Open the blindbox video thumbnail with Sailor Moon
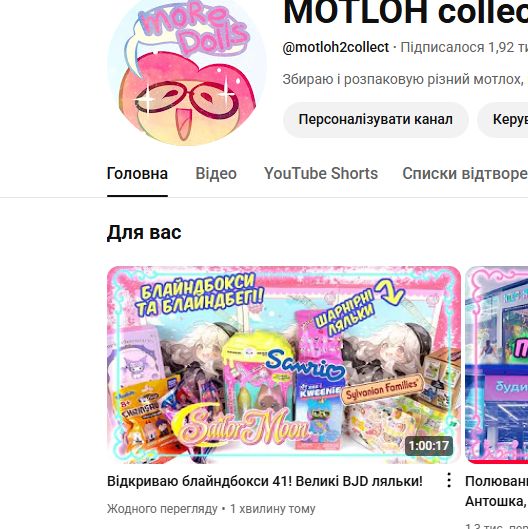Screen dimensions: 528x529 284,365
